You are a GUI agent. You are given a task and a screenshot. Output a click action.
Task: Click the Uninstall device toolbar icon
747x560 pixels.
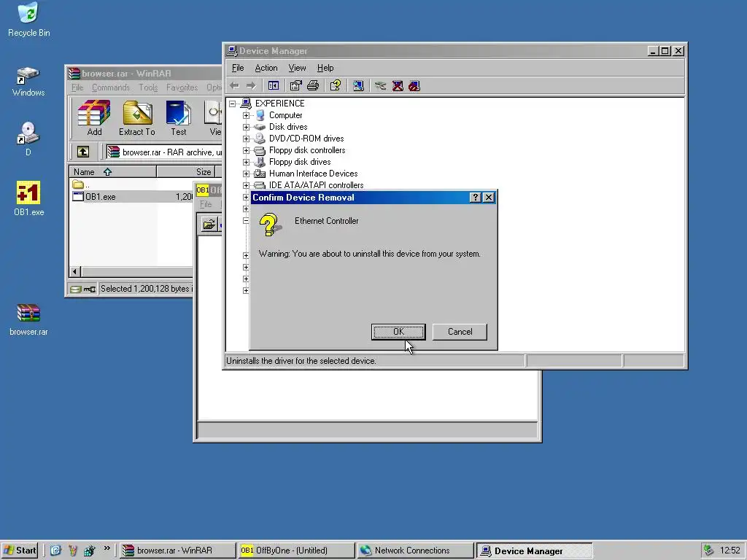coord(398,86)
